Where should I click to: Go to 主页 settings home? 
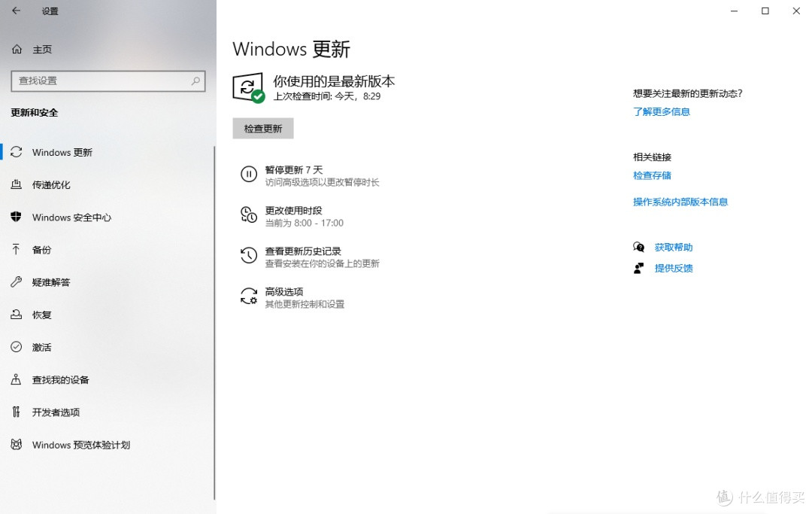(x=42, y=49)
